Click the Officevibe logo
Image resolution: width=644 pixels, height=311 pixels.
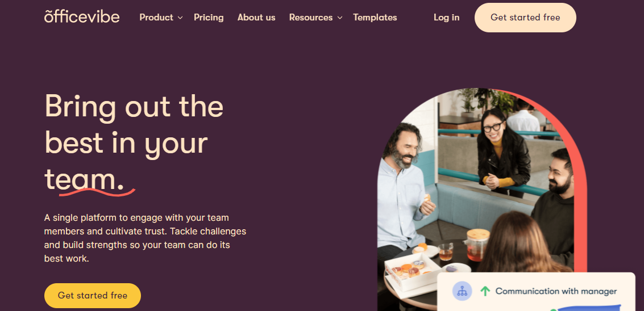coord(82,16)
